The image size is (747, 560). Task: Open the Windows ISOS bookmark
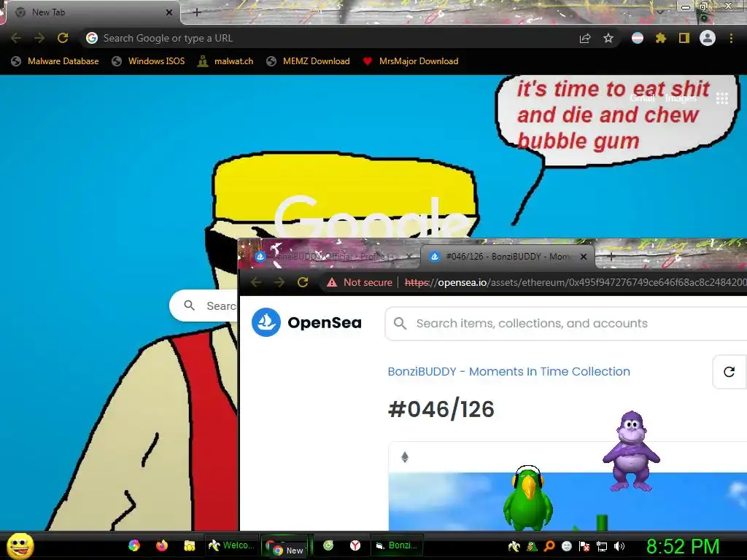point(148,61)
